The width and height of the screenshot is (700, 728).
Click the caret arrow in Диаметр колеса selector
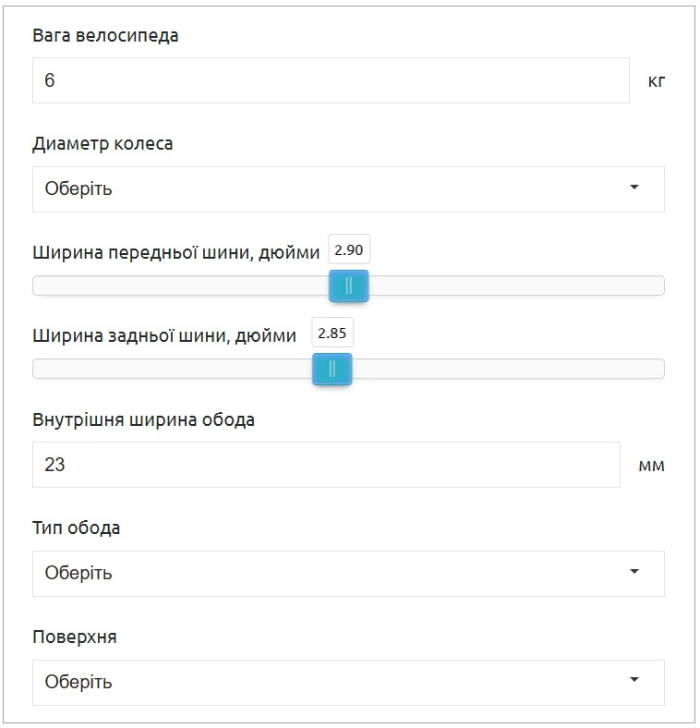(634, 188)
